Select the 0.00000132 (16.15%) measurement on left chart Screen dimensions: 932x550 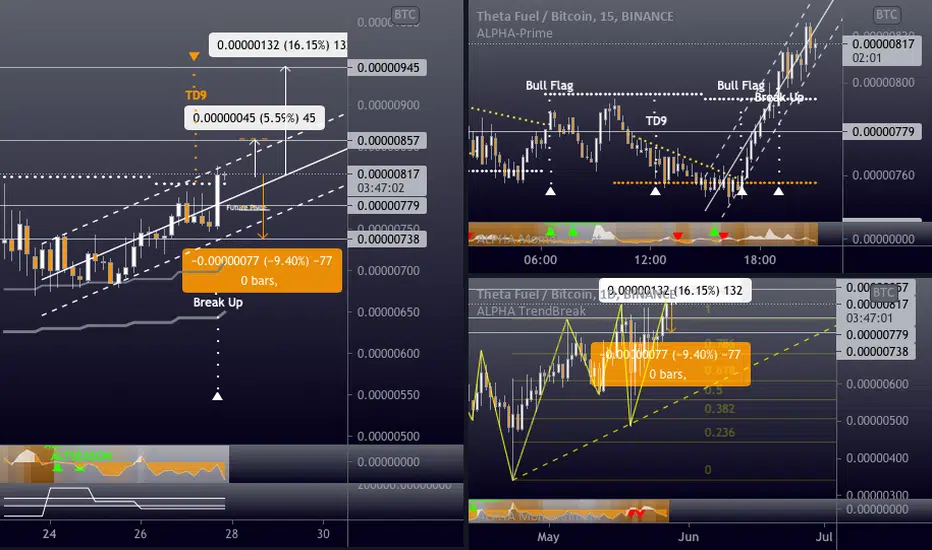tap(278, 45)
